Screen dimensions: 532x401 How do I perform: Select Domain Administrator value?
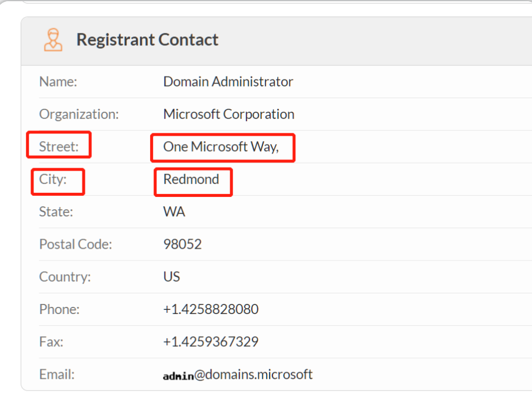(228, 82)
